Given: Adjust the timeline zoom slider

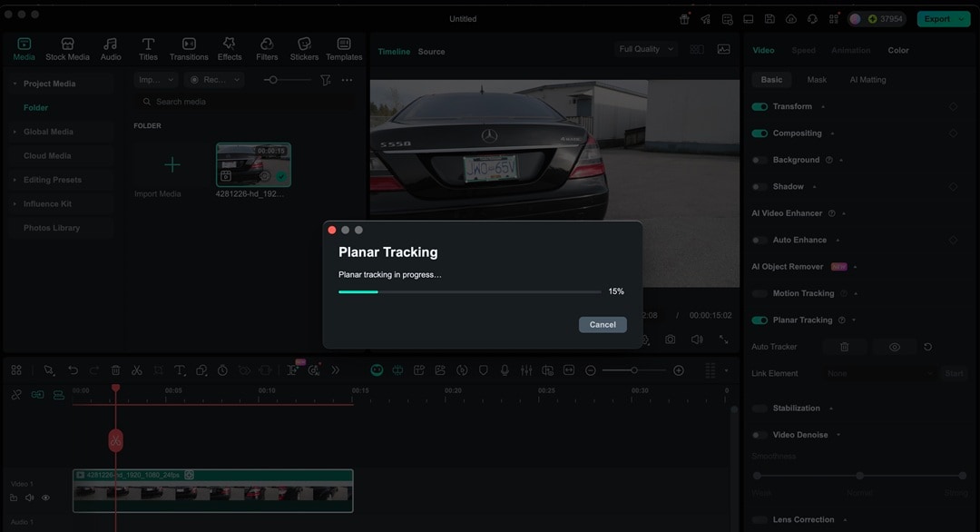Looking at the screenshot, I should (633, 370).
